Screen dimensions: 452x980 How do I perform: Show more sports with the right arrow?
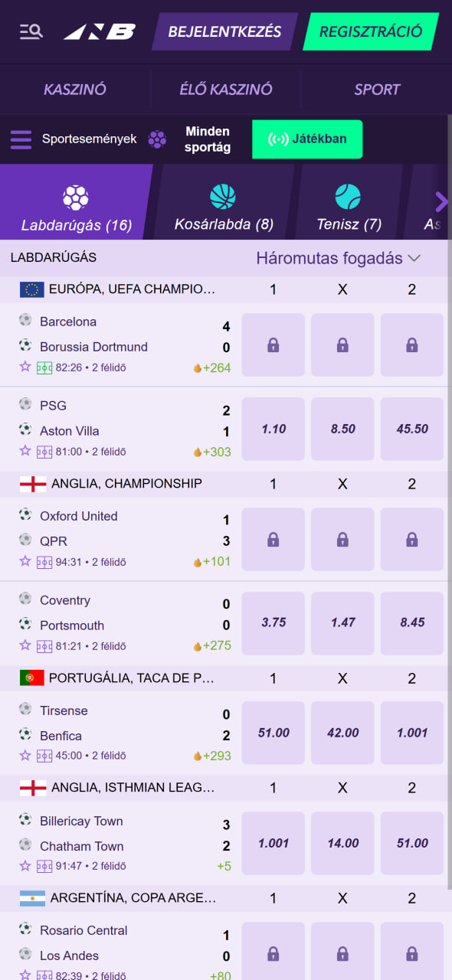pyautogui.click(x=441, y=201)
